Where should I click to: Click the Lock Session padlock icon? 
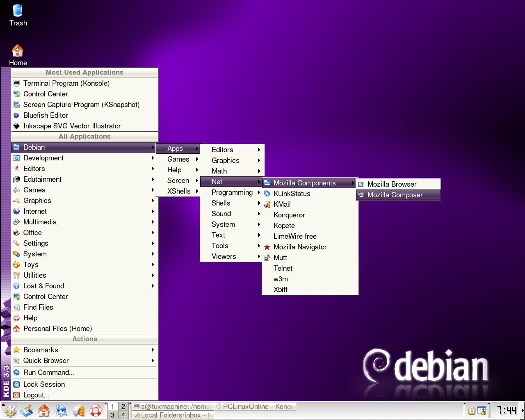click(16, 384)
